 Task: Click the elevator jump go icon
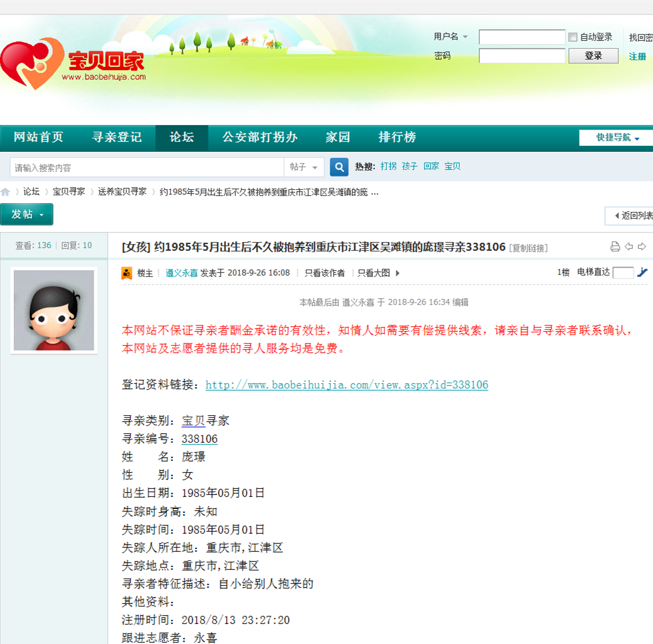(x=642, y=272)
